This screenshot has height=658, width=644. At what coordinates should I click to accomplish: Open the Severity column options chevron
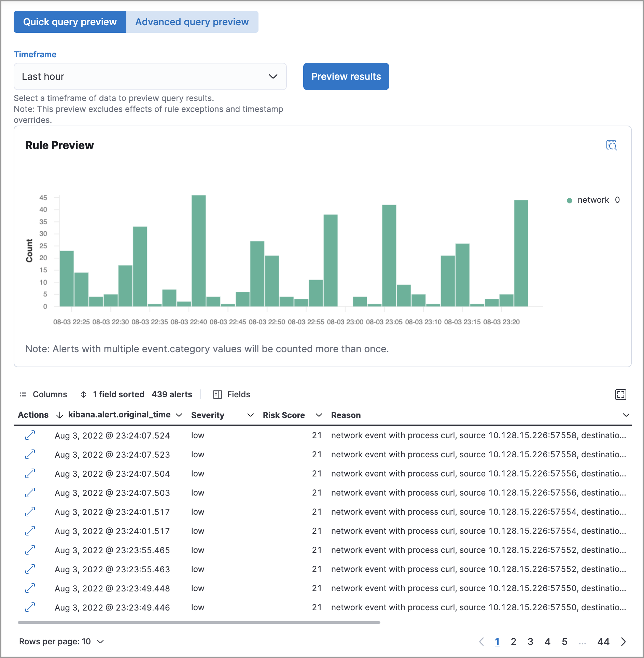click(x=250, y=415)
